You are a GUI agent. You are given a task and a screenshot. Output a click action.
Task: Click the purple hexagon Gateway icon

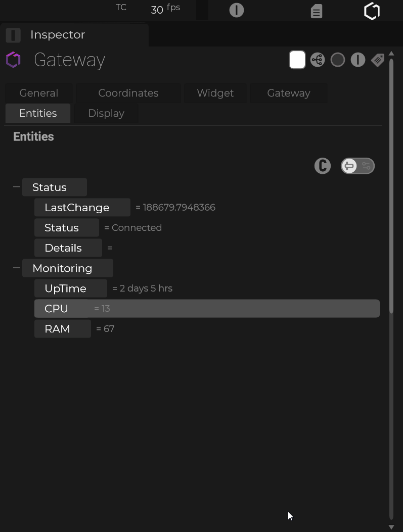(14, 60)
